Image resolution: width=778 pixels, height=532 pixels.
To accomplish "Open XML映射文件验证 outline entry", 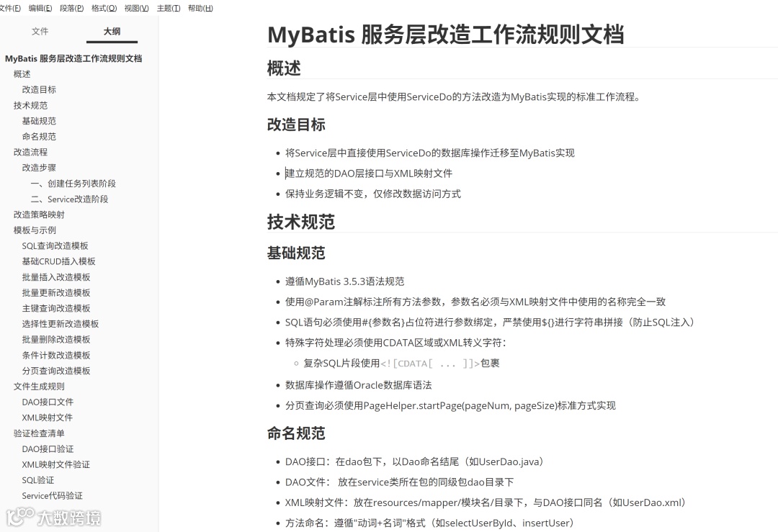I will click(x=55, y=464).
